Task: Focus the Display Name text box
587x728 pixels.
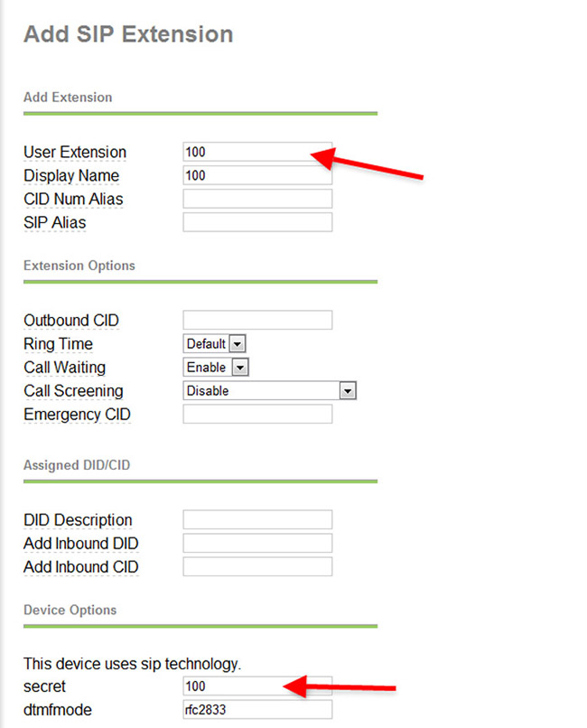Action: tap(257, 175)
